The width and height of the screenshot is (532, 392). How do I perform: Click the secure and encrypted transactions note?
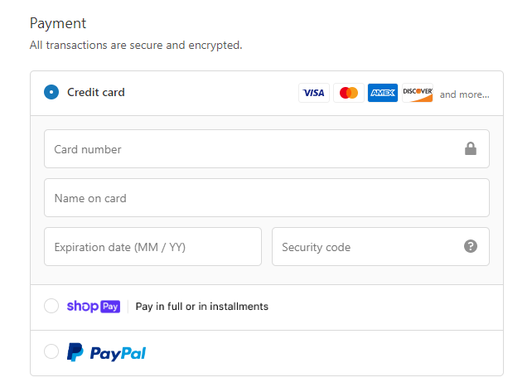click(136, 45)
